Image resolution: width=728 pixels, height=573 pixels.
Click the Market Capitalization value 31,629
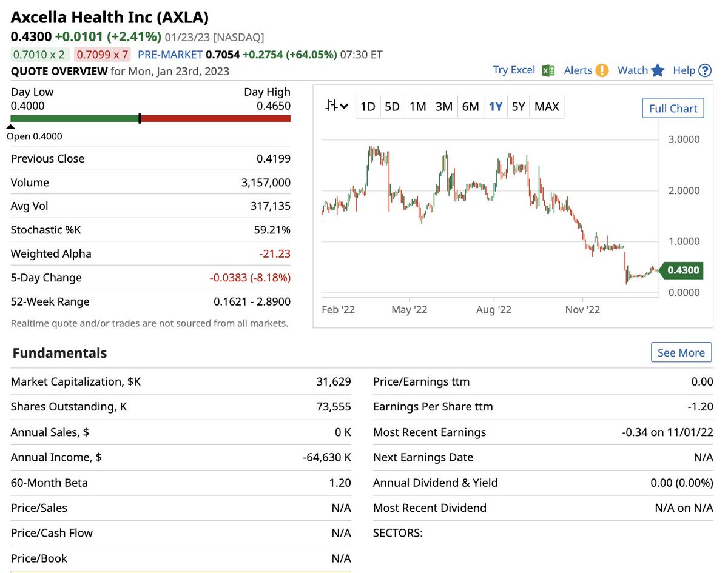click(334, 381)
